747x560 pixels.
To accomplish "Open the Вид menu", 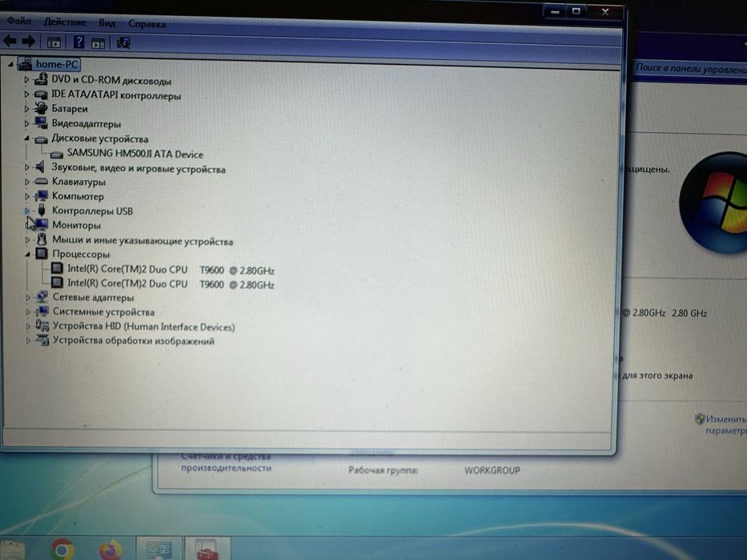I will coord(107,23).
